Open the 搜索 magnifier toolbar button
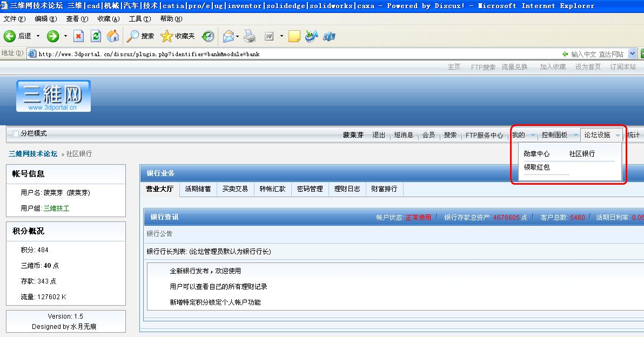The height and width of the screenshot is (337, 644). point(140,36)
